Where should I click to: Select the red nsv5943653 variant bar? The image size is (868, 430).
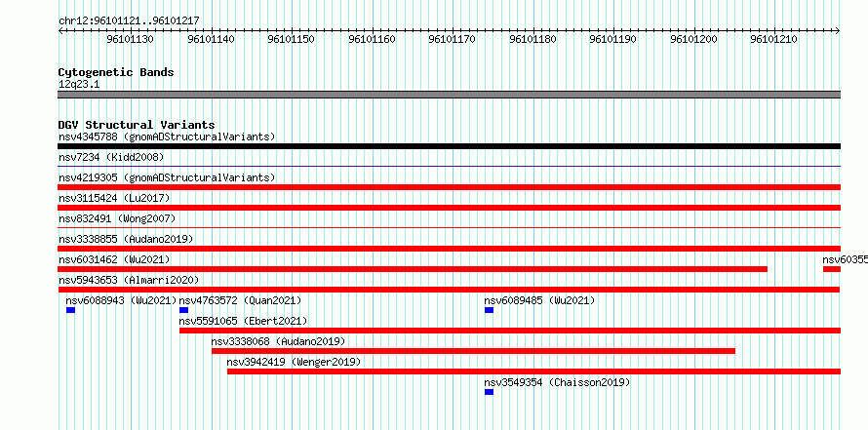449,290
